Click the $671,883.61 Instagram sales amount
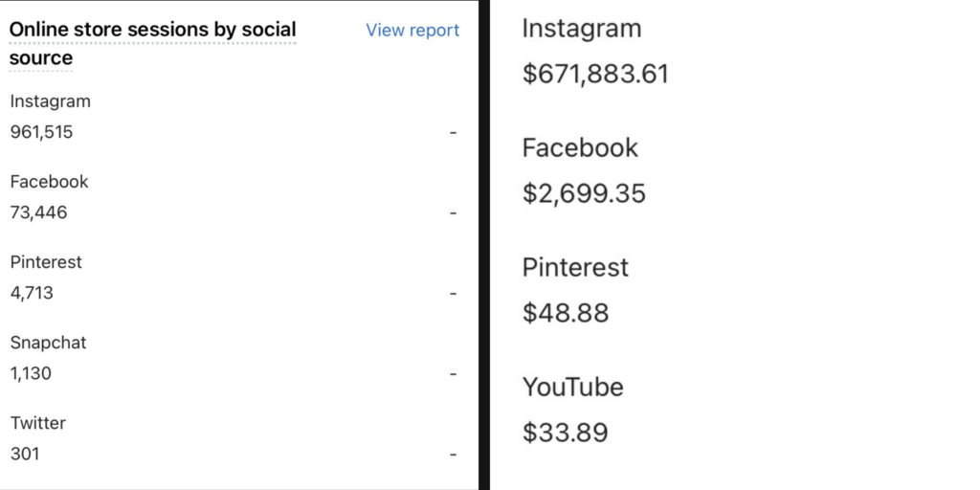The height and width of the screenshot is (490, 980). point(595,74)
